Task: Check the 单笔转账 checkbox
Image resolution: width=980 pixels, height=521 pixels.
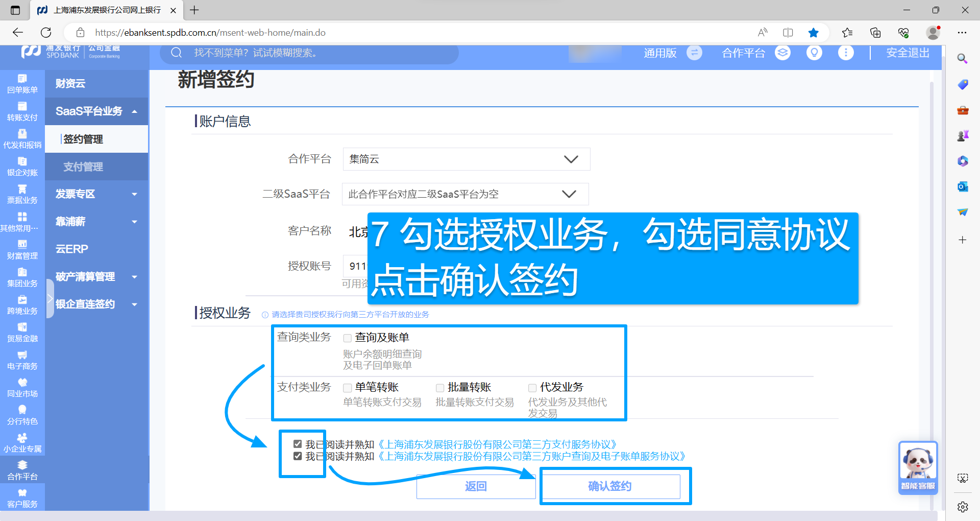Action: tap(348, 388)
